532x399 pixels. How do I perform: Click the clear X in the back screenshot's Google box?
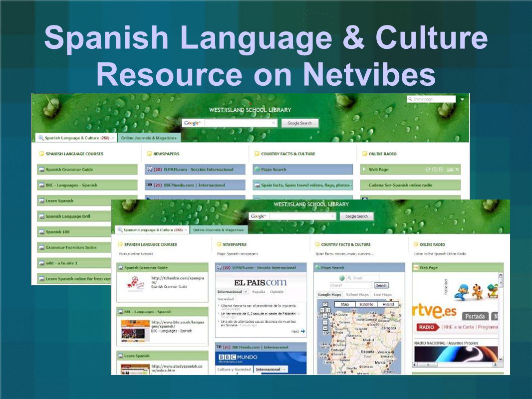tap(273, 123)
